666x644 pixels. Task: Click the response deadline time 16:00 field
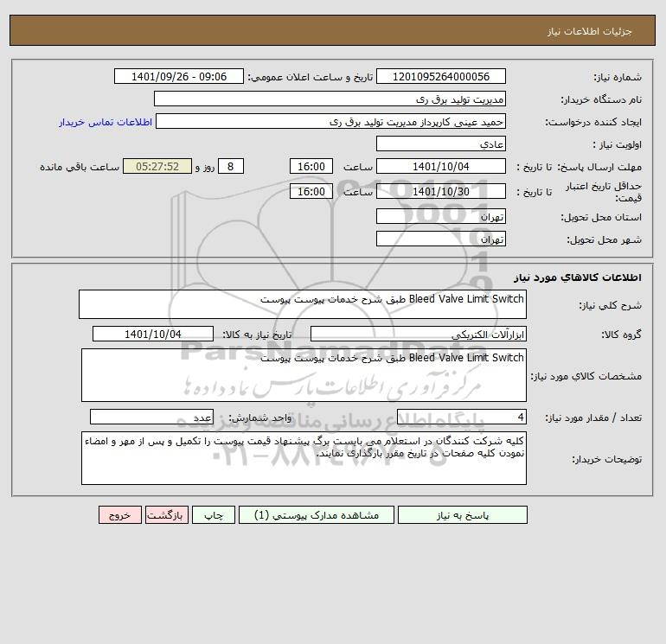coord(311,167)
